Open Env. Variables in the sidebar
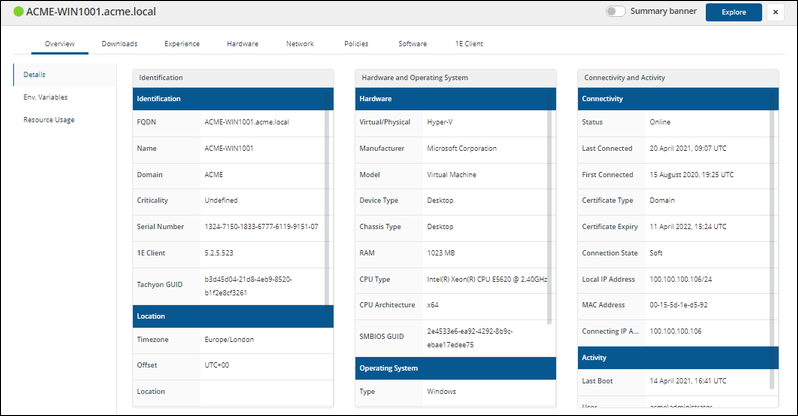 [48, 97]
